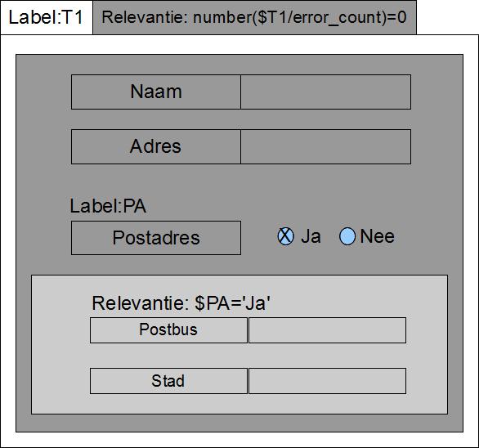This screenshot has height=448, width=479.
Task: Click the Postbus label box
Action: pyautogui.click(x=168, y=330)
